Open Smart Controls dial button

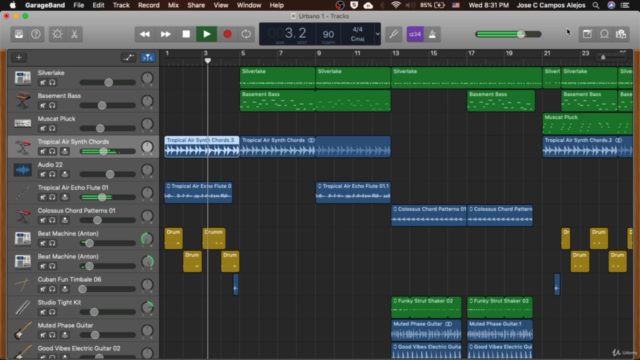coord(57,34)
